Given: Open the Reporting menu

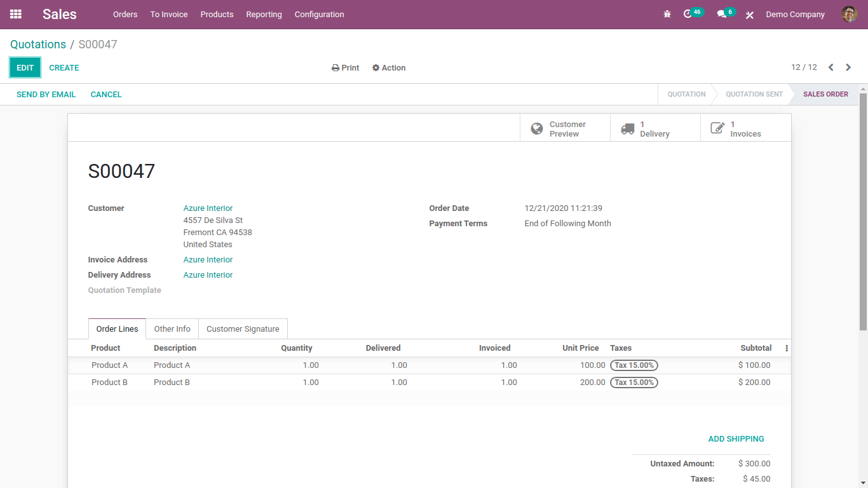Looking at the screenshot, I should (264, 15).
